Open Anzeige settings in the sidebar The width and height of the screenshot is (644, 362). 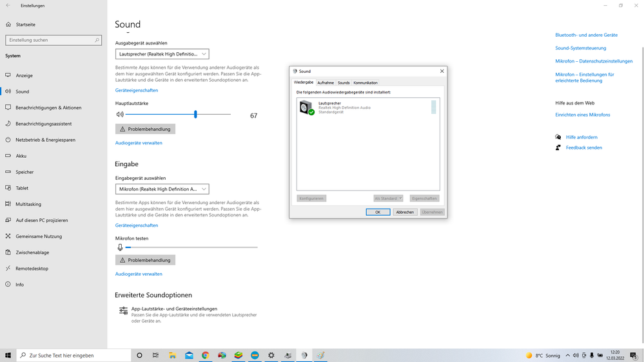click(24, 75)
